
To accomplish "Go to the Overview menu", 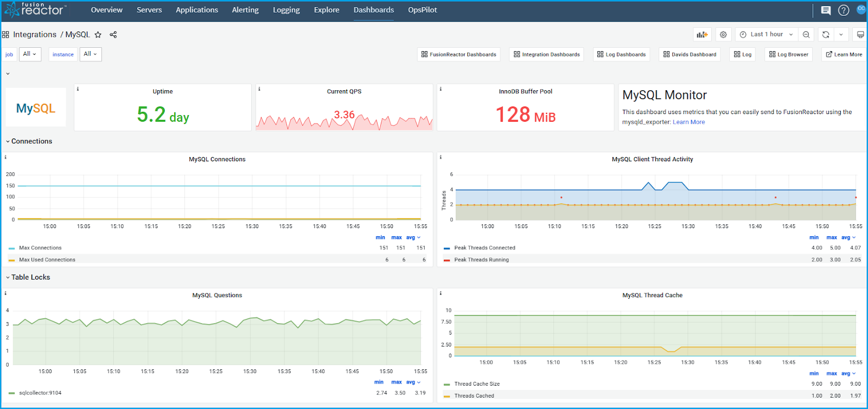I will click(106, 10).
